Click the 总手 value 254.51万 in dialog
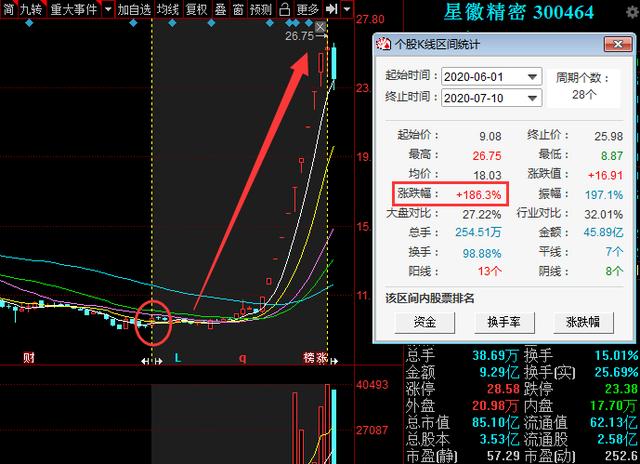Screen dimensions: 640x464 pos(478,233)
